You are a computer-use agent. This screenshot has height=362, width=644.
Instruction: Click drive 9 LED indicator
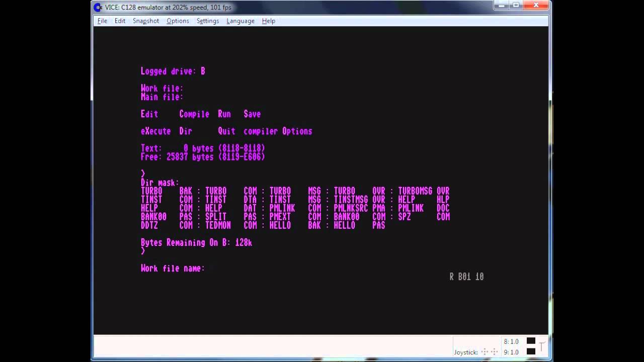coord(531,351)
